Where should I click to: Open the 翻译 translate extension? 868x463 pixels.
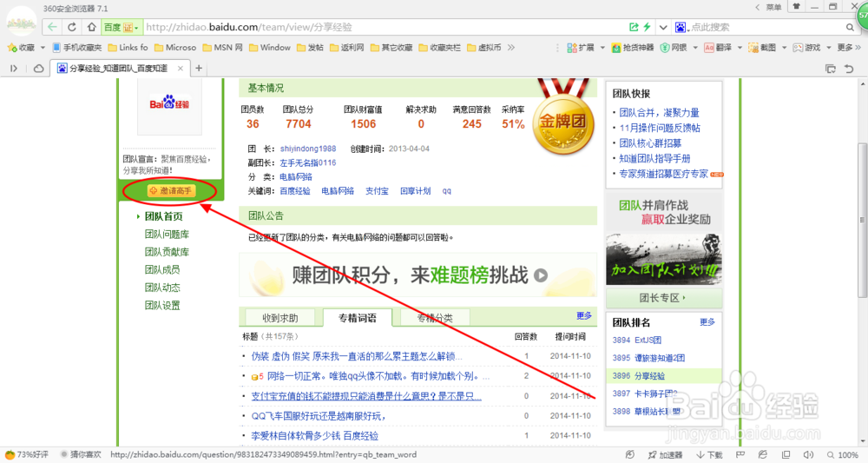point(718,48)
